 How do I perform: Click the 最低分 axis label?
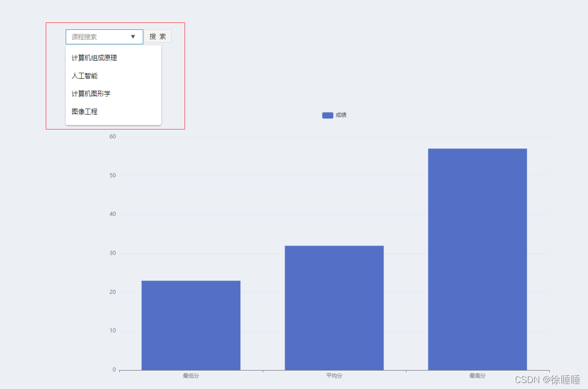(191, 376)
